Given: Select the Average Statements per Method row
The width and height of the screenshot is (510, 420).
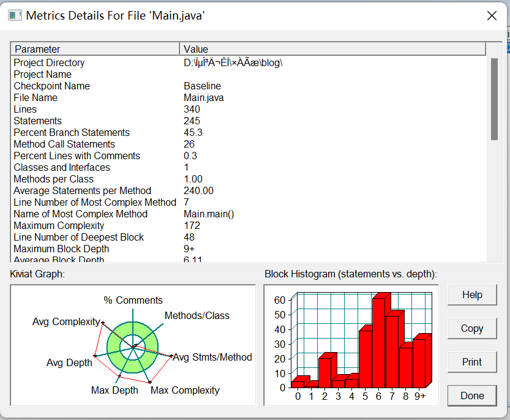Looking at the screenshot, I should coord(249,190).
